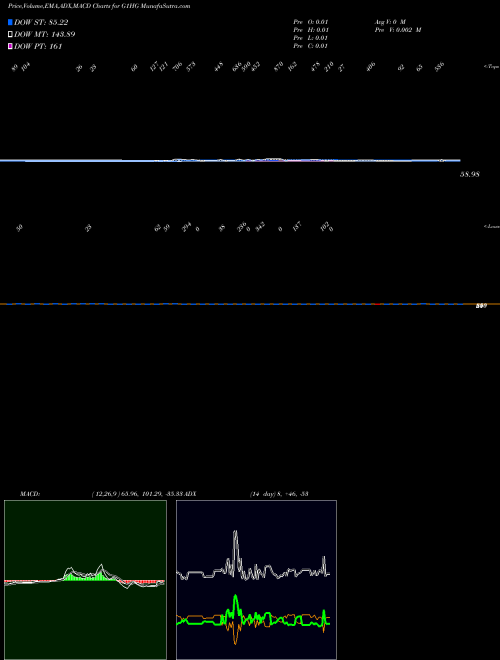Click the 'Pre L: 0.01' low value

pos(311,38)
